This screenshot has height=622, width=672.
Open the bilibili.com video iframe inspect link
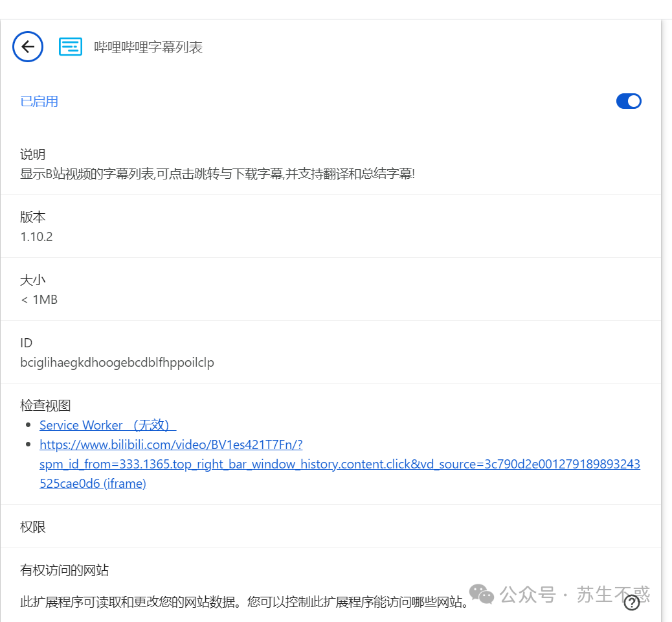click(x=340, y=464)
